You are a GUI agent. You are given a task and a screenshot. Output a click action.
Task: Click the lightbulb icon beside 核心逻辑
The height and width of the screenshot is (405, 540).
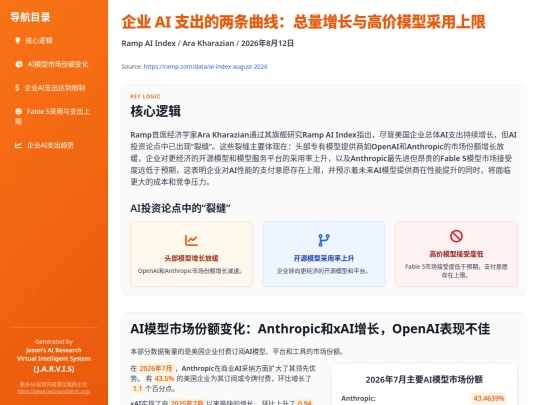18,40
